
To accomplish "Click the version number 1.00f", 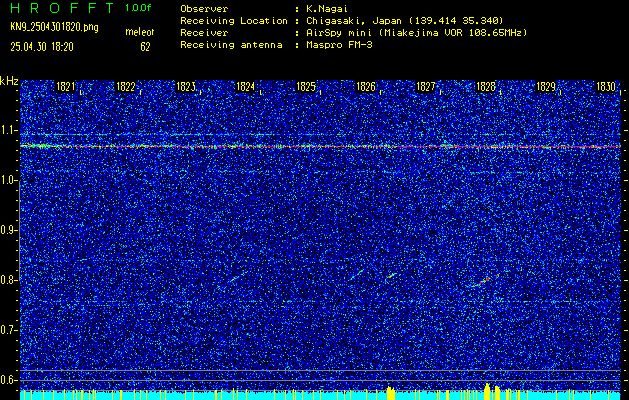I will pos(138,8).
